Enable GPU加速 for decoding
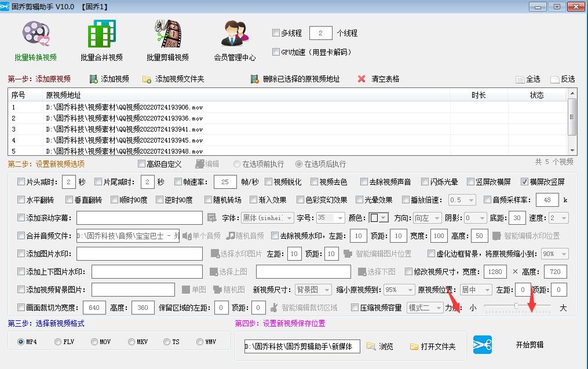 (x=276, y=52)
